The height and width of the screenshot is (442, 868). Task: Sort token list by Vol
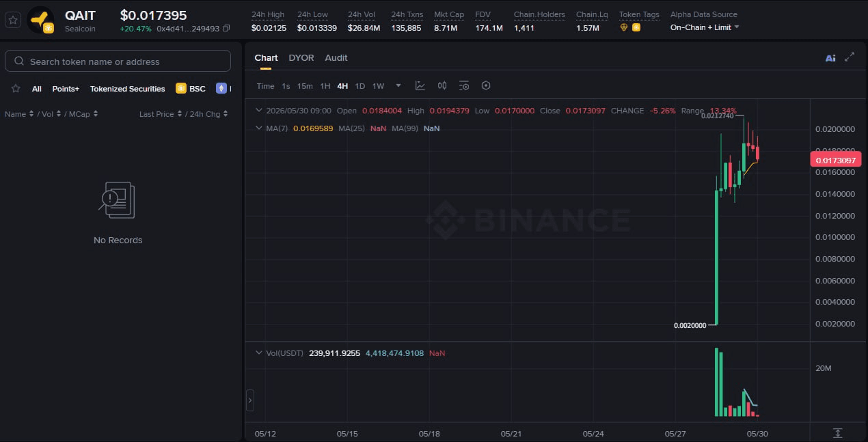click(x=52, y=114)
